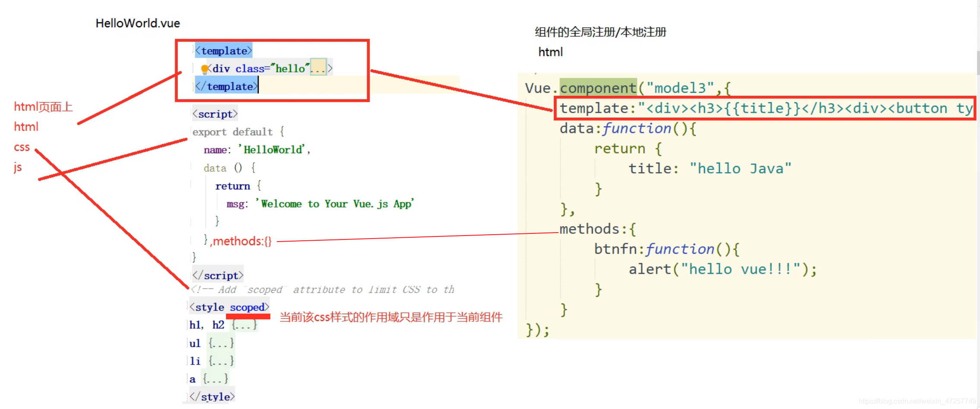Click the highlighted component word in Vue.component
This screenshot has width=980, height=409.
[598, 88]
